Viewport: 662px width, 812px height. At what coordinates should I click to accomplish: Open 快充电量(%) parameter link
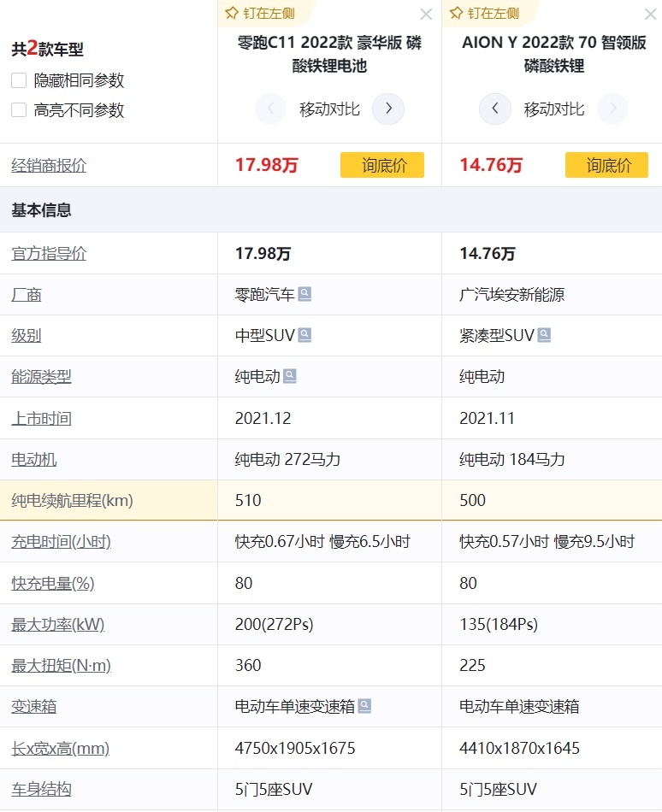point(53,583)
